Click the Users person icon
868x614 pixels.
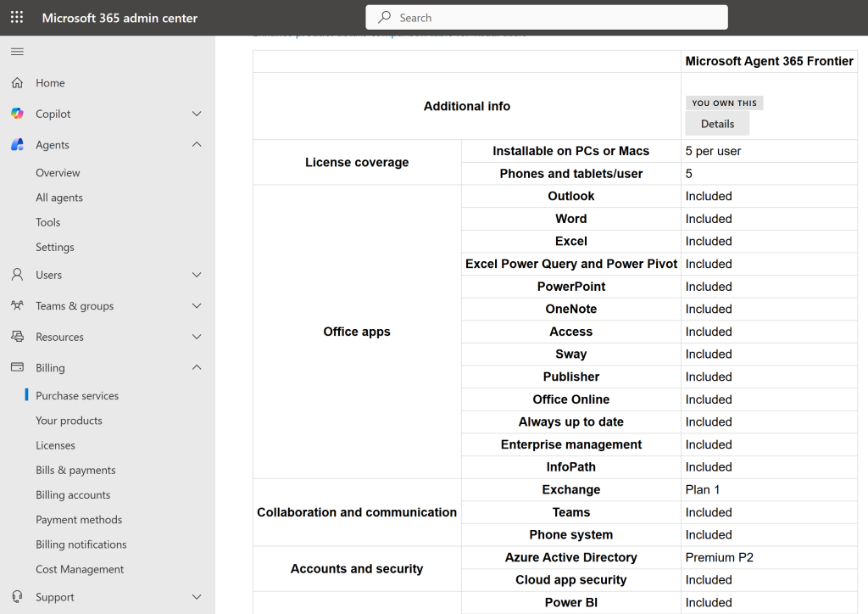(17, 275)
